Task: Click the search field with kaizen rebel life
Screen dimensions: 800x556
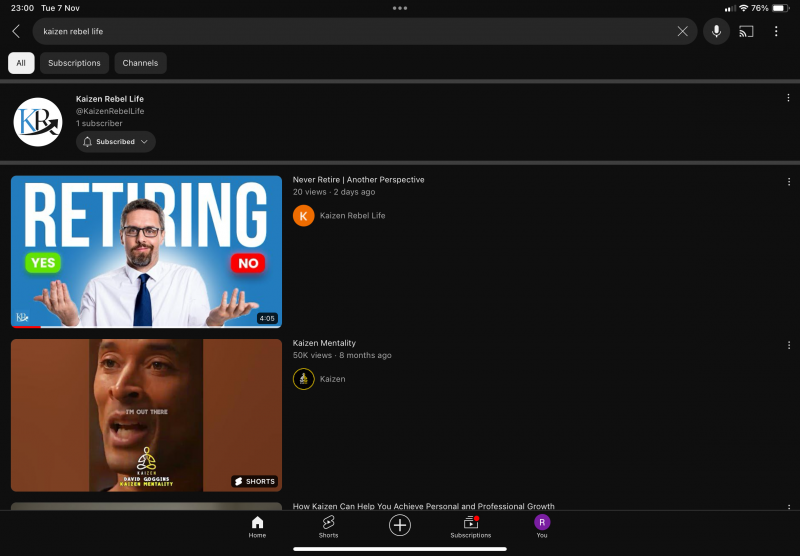Action: point(350,31)
